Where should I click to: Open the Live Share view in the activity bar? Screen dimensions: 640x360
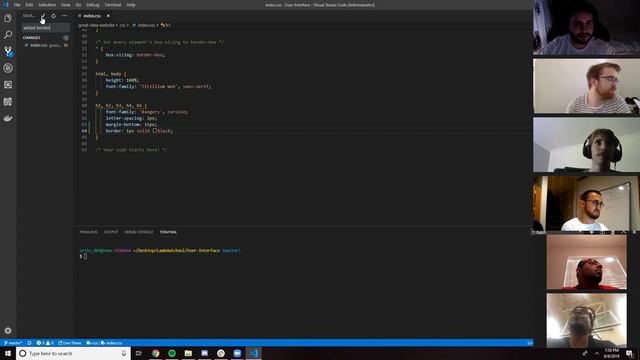pos(8,102)
